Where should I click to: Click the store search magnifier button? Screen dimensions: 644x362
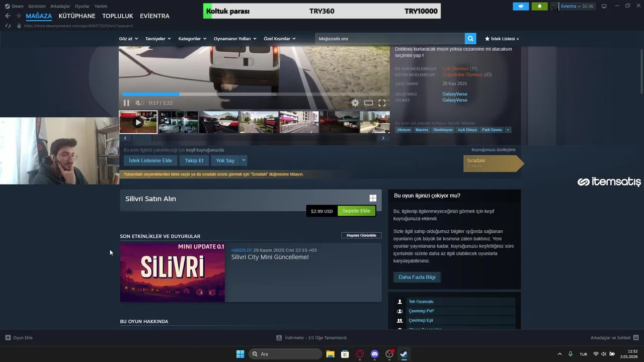470,39
